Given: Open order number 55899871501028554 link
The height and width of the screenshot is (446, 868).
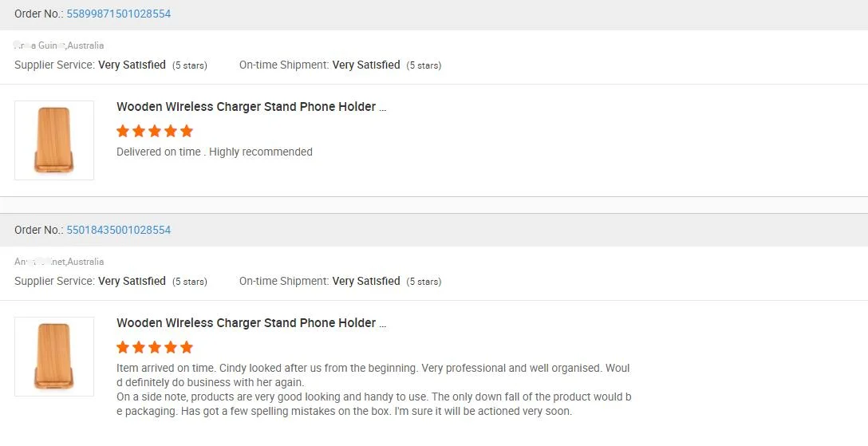Looking at the screenshot, I should pos(118,14).
